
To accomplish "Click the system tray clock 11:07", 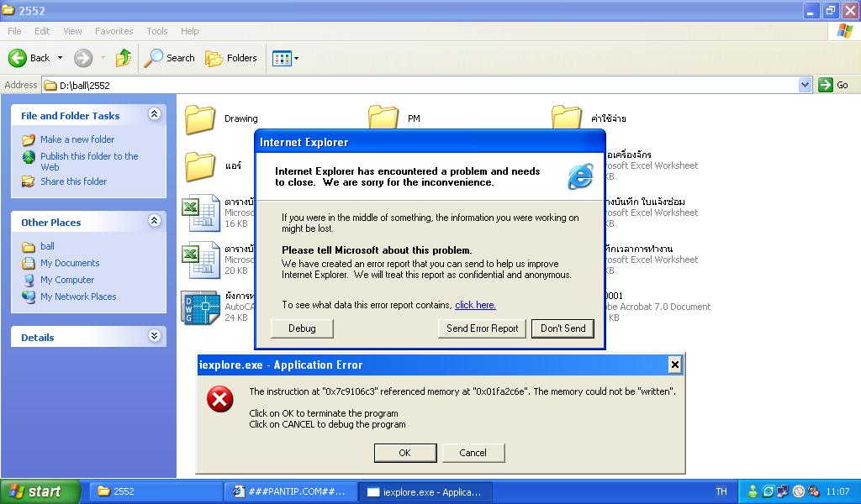I will 837,491.
